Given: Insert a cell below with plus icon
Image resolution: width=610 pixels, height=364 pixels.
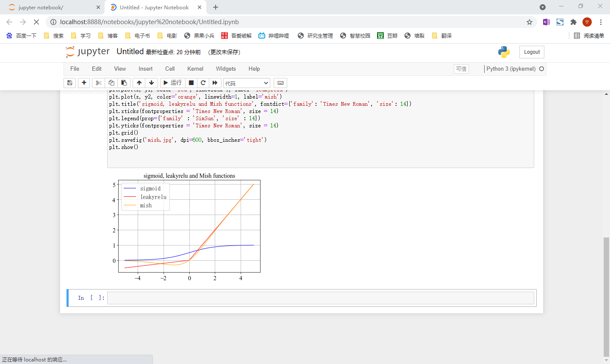Looking at the screenshot, I should pos(84,83).
